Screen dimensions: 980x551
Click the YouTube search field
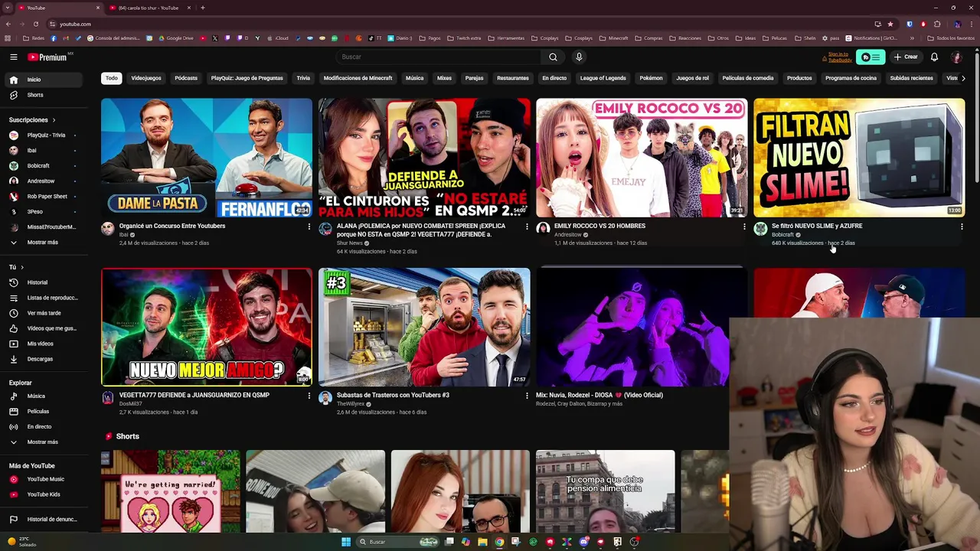[438, 57]
